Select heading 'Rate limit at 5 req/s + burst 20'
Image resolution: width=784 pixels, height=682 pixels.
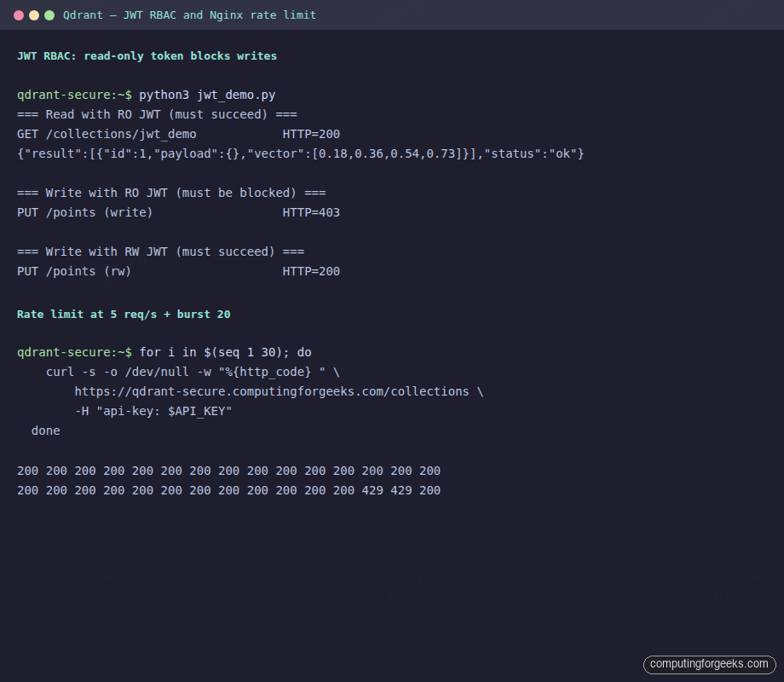coord(124,315)
